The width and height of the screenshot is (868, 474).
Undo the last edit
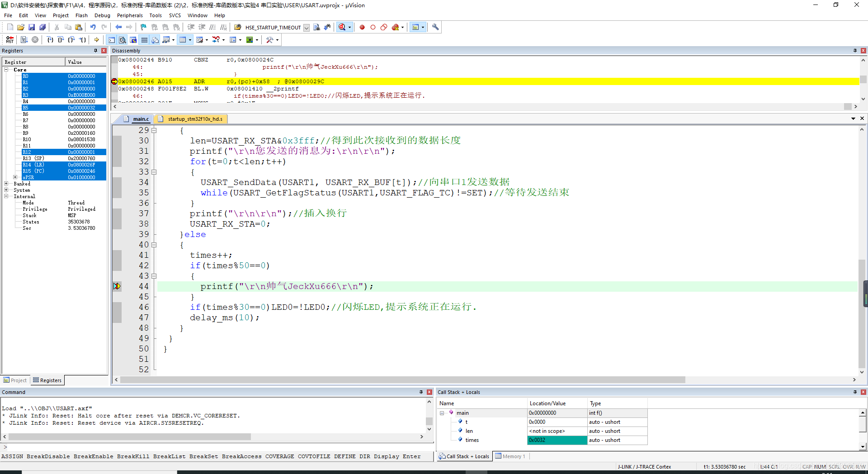coord(93,27)
